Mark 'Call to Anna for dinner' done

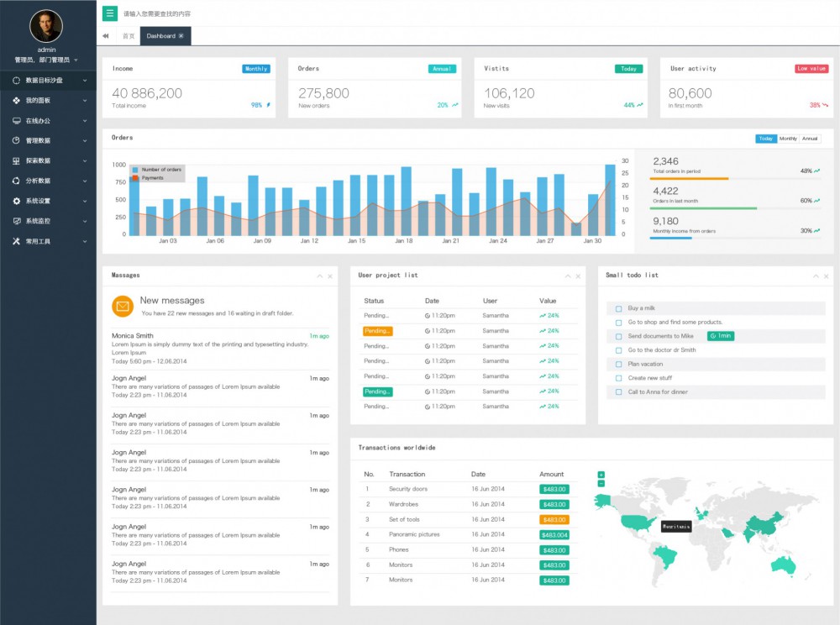tap(619, 391)
